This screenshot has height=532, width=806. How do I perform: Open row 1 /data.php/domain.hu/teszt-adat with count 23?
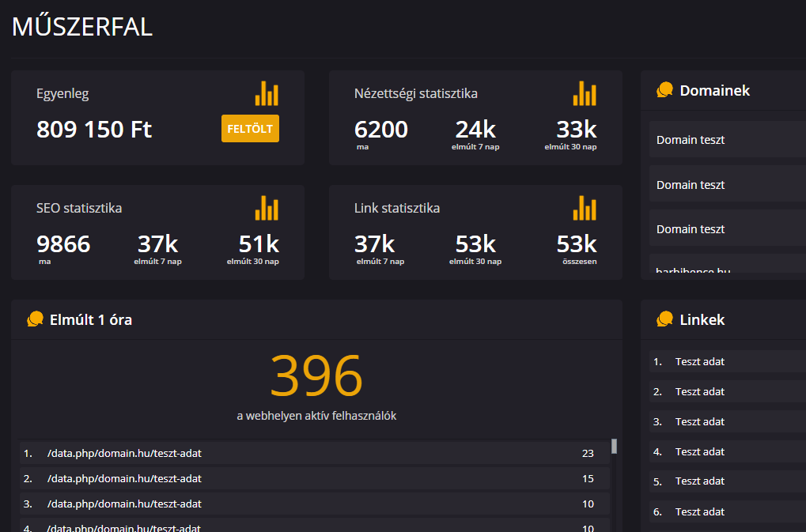point(315,454)
